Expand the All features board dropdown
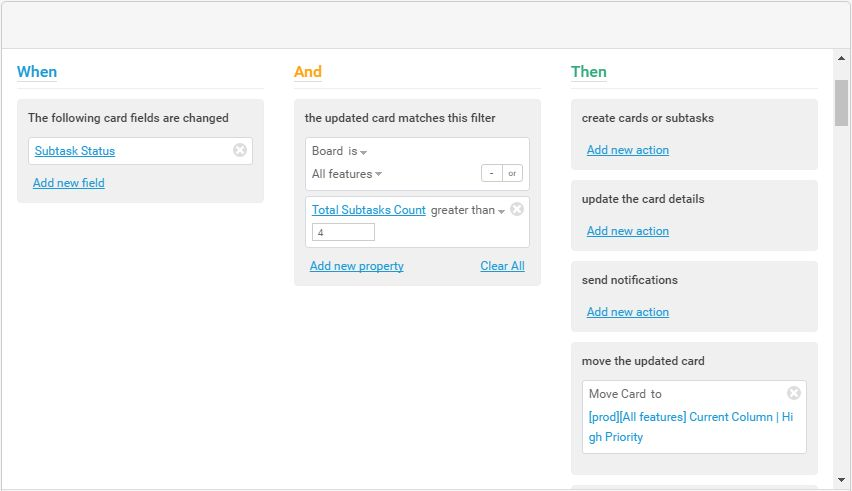Viewport: 852px width, 491px height. (347, 174)
